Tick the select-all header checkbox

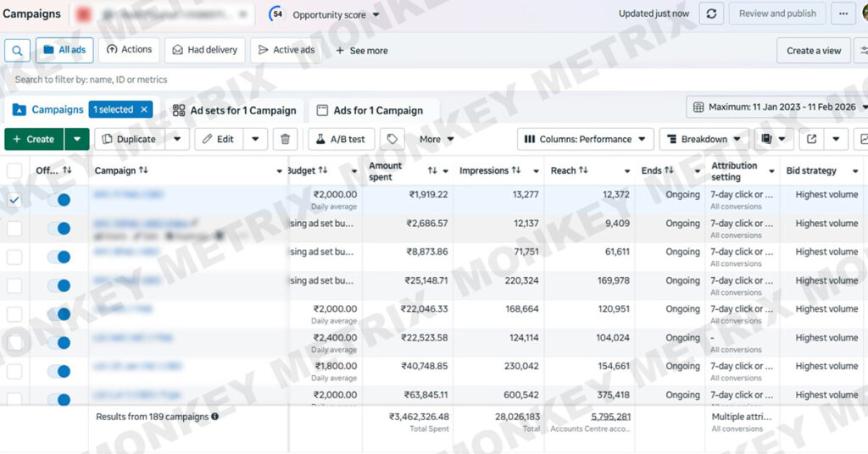click(x=14, y=170)
